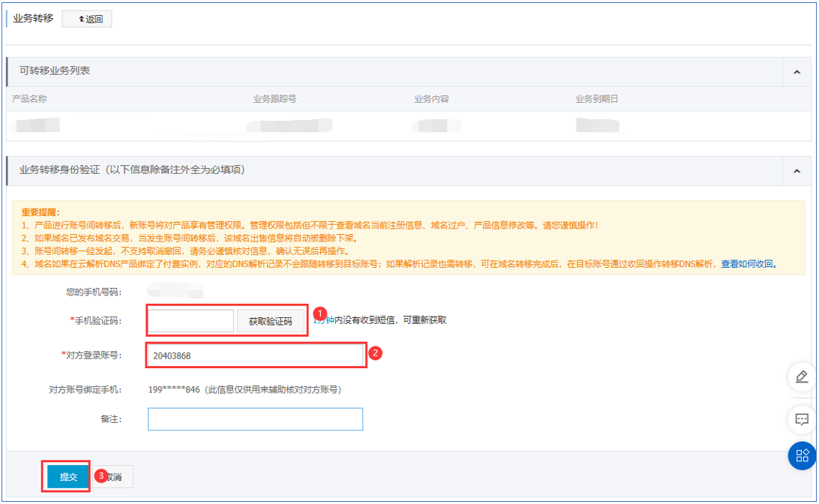
Task: Click the 业务转移 page title
Action: point(33,18)
